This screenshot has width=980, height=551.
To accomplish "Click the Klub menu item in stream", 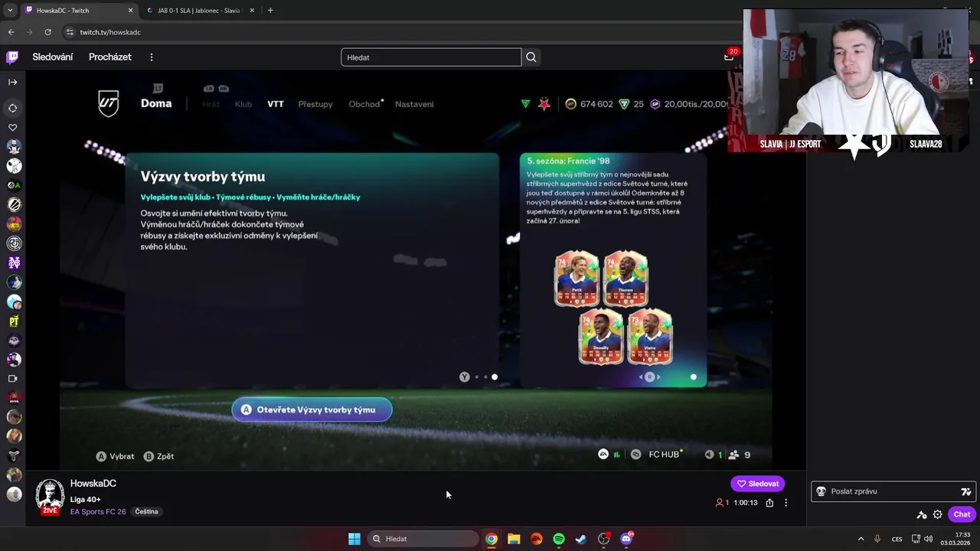I will (243, 104).
